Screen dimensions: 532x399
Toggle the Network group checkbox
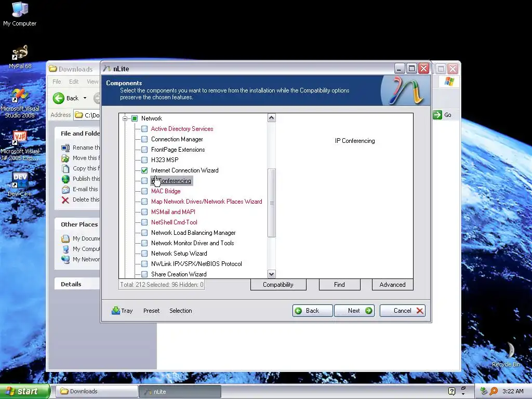(135, 118)
